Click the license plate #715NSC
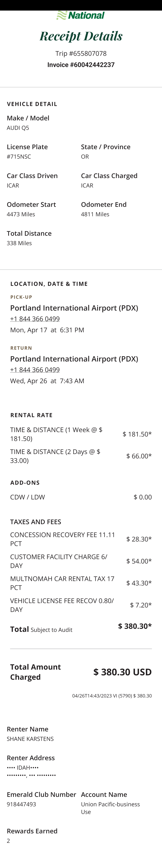This screenshot has height=868, width=162. pyautogui.click(x=19, y=157)
